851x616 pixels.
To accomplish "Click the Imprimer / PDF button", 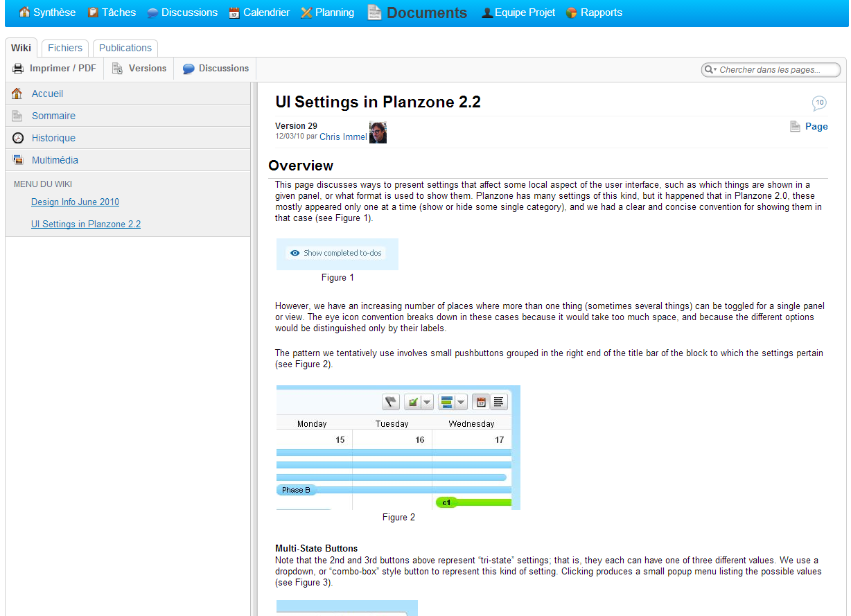I will pos(55,69).
